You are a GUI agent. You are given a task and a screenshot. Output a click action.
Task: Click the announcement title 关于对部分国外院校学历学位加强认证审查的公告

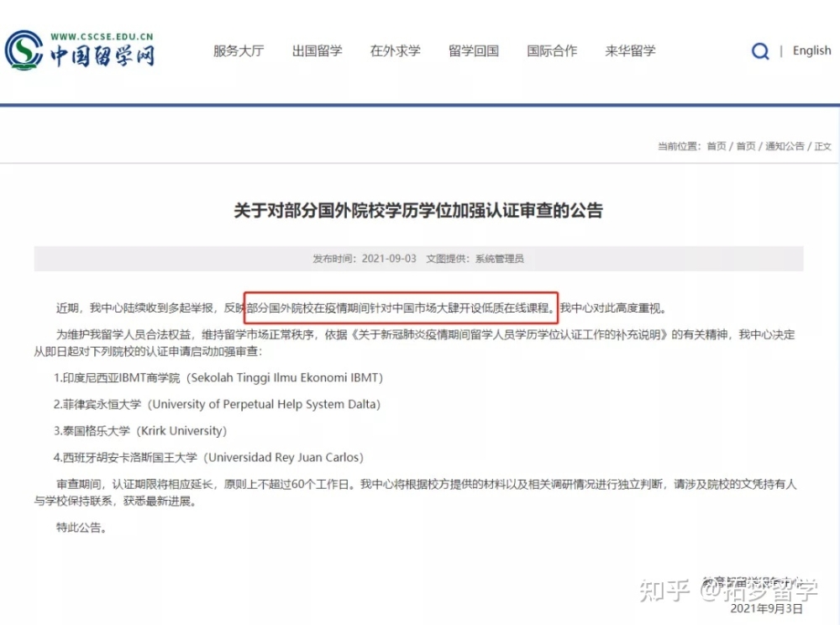pyautogui.click(x=418, y=211)
